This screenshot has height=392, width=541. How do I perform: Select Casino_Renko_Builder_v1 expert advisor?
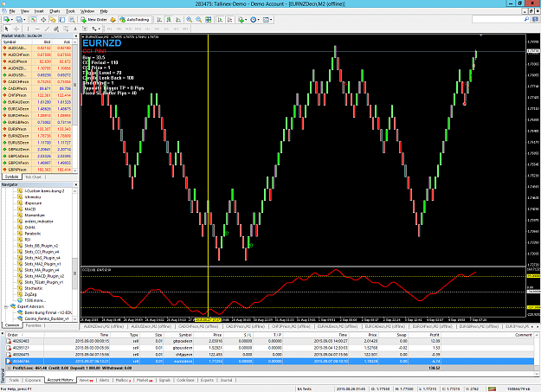tap(47, 318)
